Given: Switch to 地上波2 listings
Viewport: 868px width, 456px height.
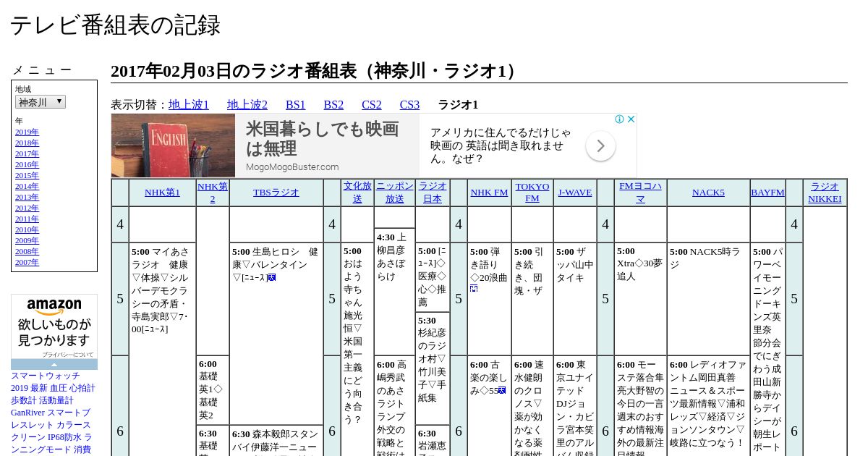Looking at the screenshot, I should click(247, 104).
